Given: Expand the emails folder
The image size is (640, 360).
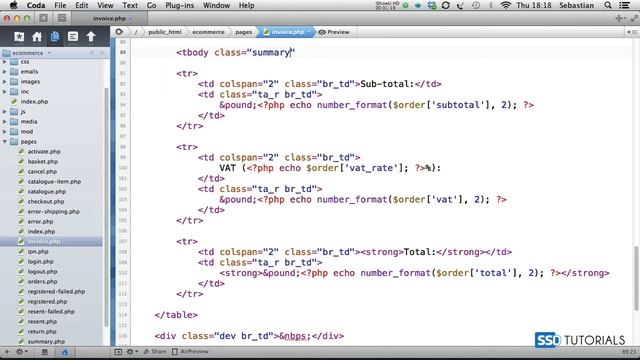Looking at the screenshot, I should [x=5, y=71].
